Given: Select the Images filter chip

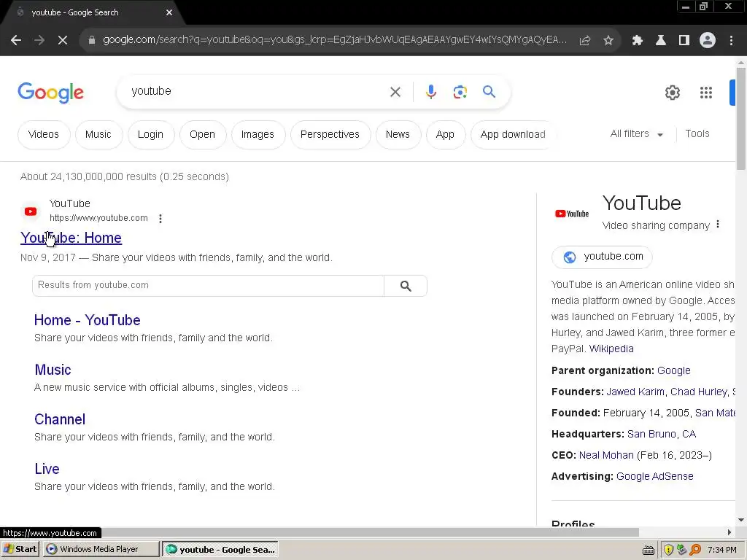Looking at the screenshot, I should tap(258, 135).
